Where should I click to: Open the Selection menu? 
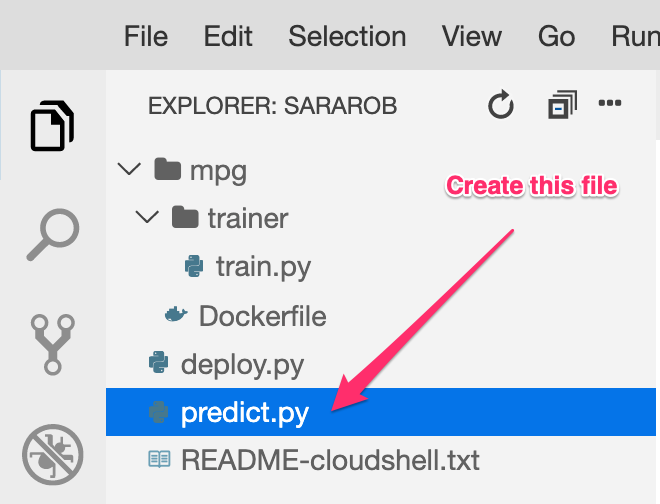[347, 37]
